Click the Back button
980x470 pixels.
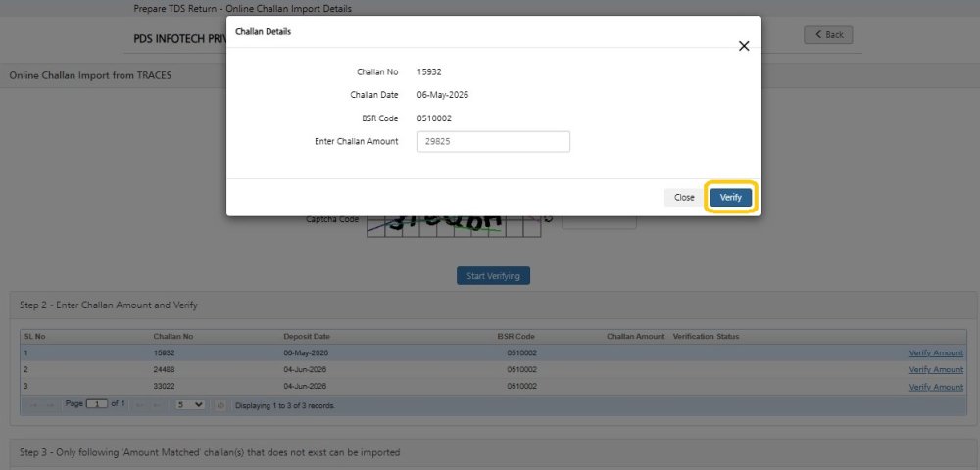pos(828,35)
